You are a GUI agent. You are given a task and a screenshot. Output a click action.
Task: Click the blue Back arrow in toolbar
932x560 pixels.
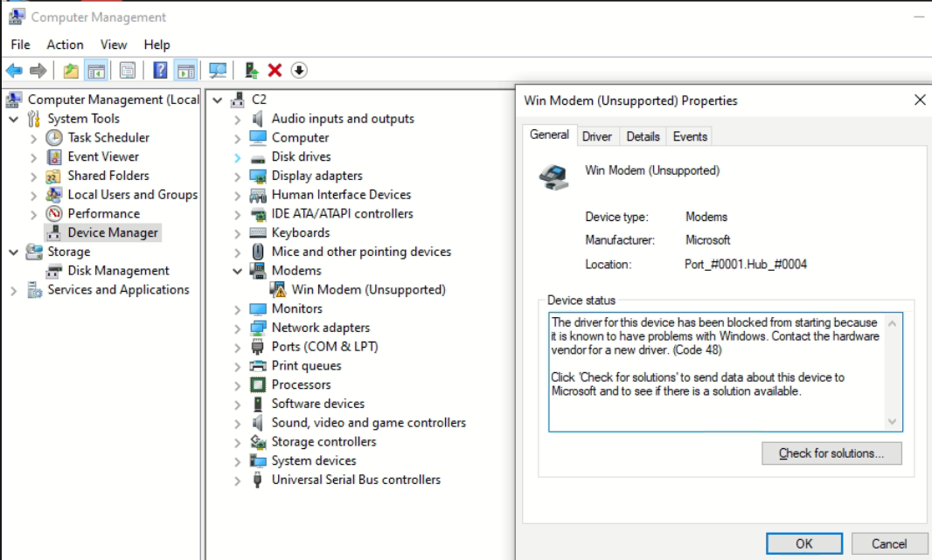point(14,71)
